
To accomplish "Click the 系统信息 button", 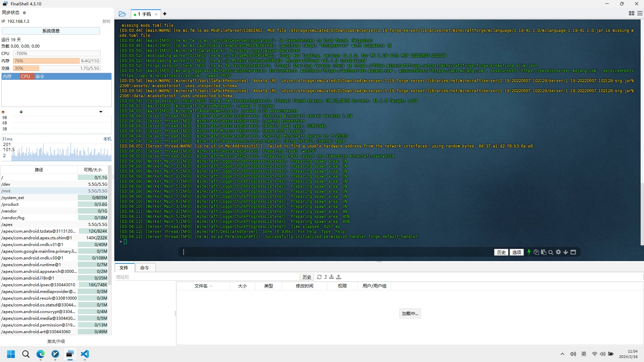I will point(51,31).
